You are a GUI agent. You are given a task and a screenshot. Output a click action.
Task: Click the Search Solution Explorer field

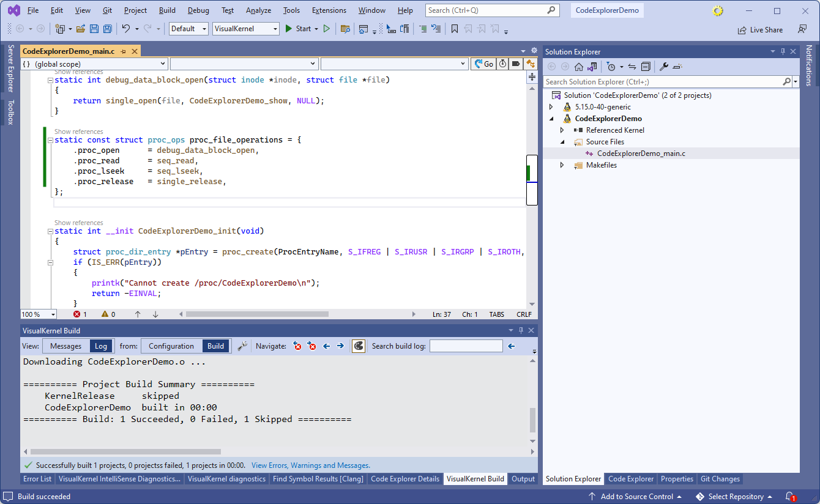pos(664,81)
